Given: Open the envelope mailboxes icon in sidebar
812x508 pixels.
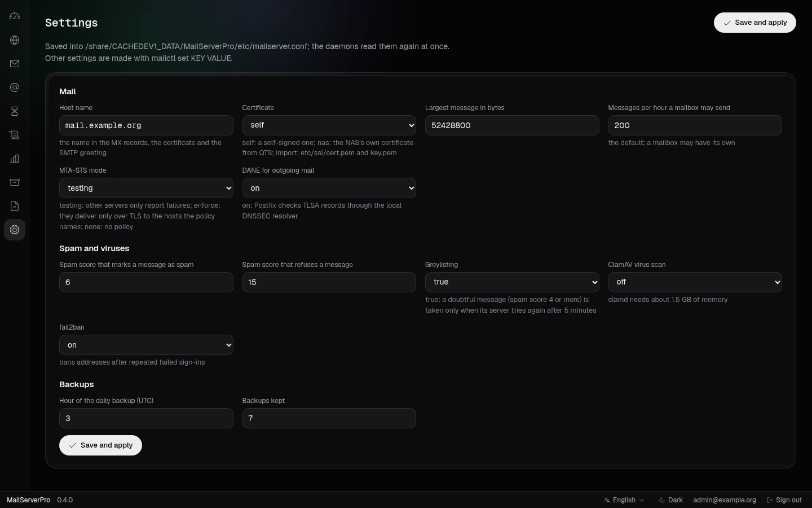Looking at the screenshot, I should (15, 64).
